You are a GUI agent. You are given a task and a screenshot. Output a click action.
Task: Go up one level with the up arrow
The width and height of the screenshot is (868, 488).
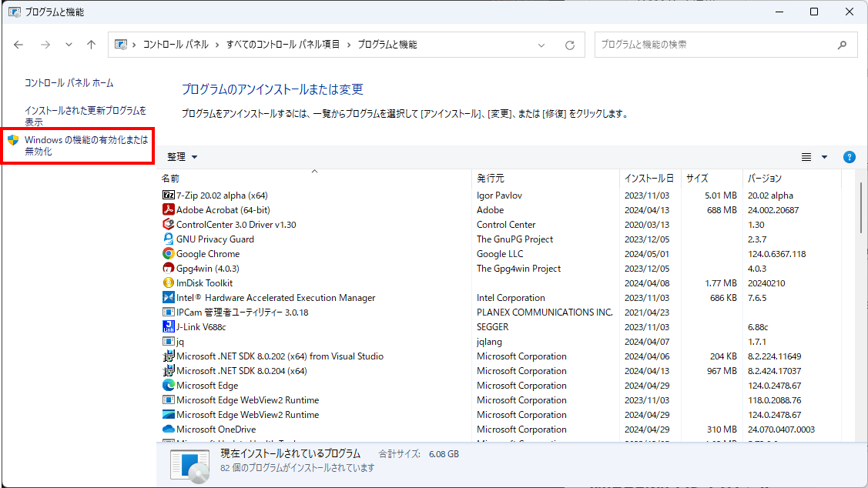pos(92,45)
